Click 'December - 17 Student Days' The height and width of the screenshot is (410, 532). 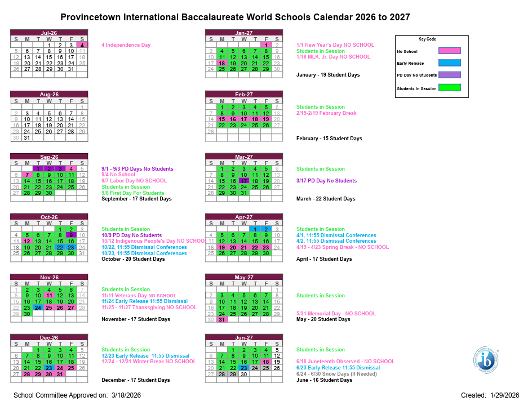pos(136,380)
